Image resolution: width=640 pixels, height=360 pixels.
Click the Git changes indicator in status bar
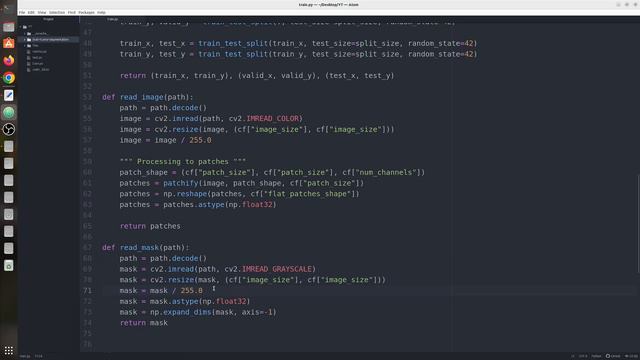pos(631,356)
